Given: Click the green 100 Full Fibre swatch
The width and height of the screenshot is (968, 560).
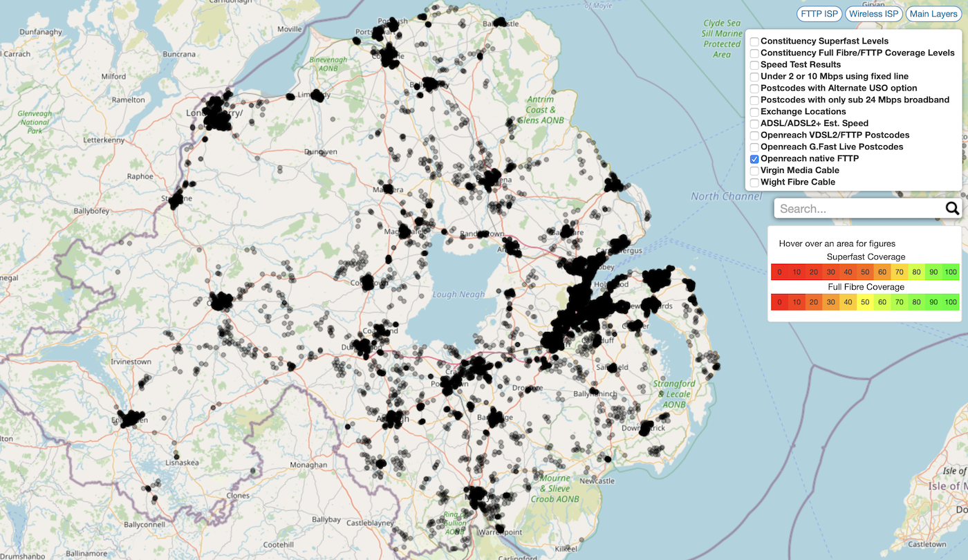Looking at the screenshot, I should coord(951,301).
